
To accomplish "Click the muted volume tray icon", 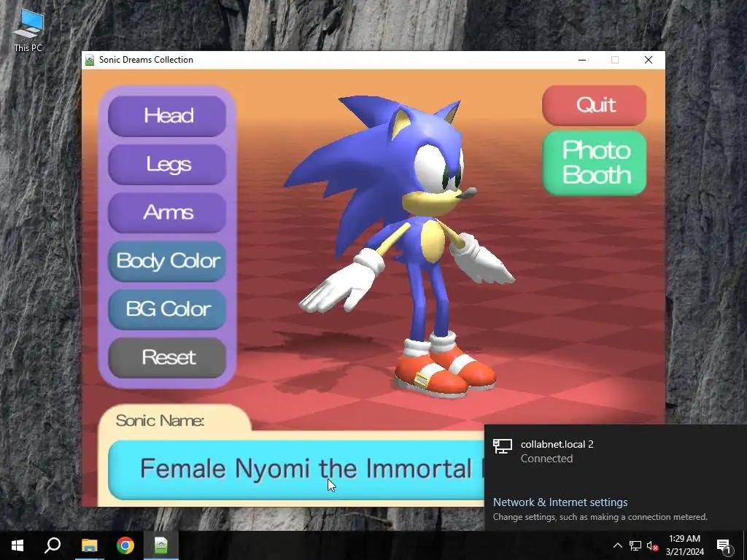I will (652, 545).
